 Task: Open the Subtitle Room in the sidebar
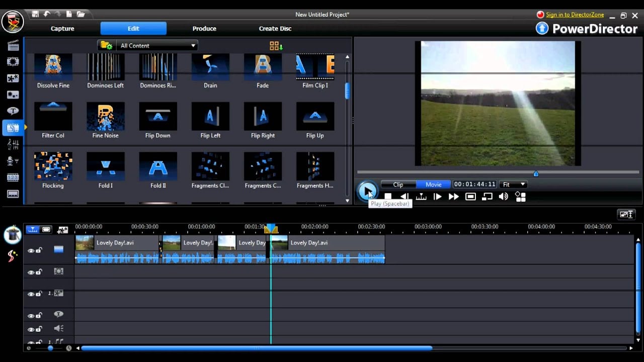pyautogui.click(x=13, y=193)
